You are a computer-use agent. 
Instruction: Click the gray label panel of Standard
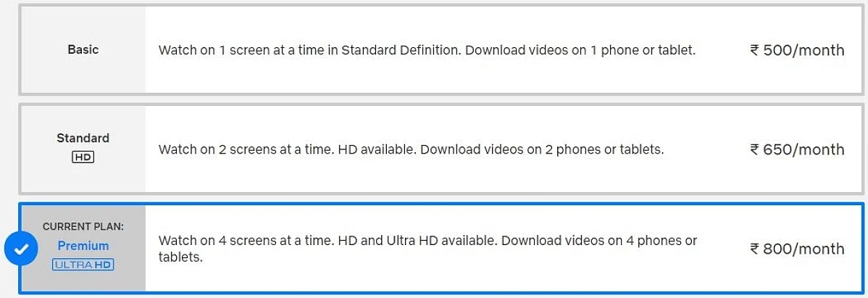83,149
